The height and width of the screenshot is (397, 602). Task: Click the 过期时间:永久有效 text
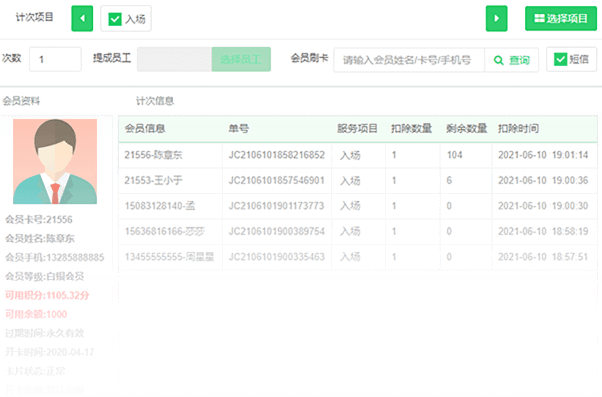pyautogui.click(x=45, y=333)
